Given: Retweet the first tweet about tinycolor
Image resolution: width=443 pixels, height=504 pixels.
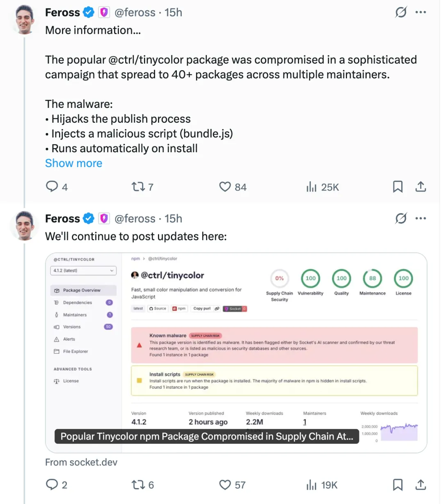Looking at the screenshot, I should [138, 187].
